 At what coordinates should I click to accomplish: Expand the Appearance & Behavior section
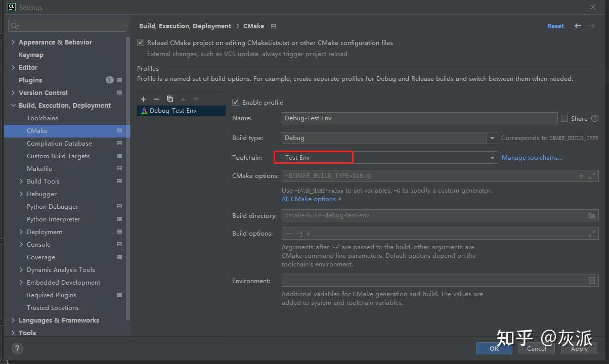point(13,42)
